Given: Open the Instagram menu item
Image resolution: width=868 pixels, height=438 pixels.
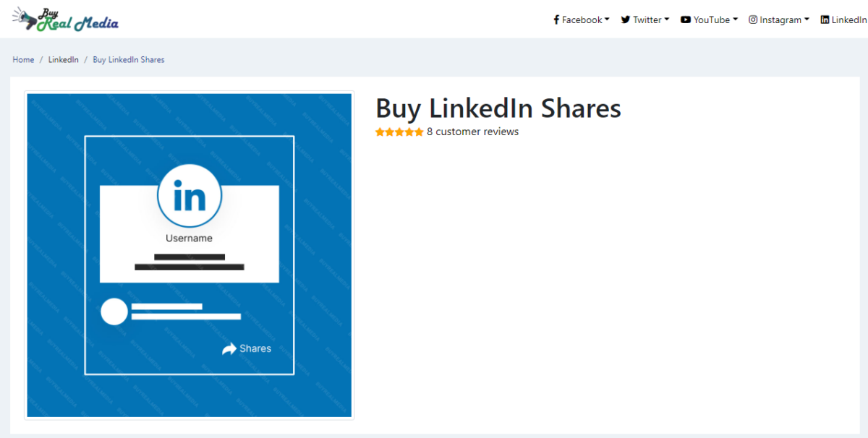Looking at the screenshot, I should tap(779, 20).
